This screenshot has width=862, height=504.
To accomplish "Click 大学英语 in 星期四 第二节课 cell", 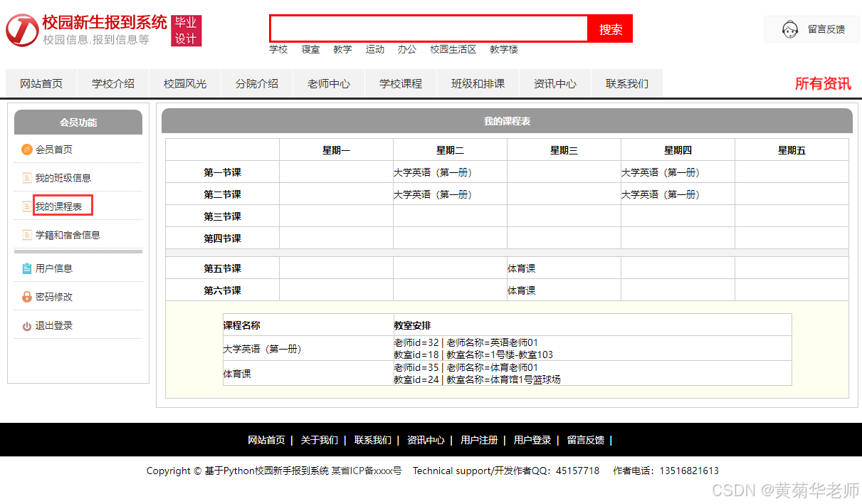I will [x=661, y=194].
